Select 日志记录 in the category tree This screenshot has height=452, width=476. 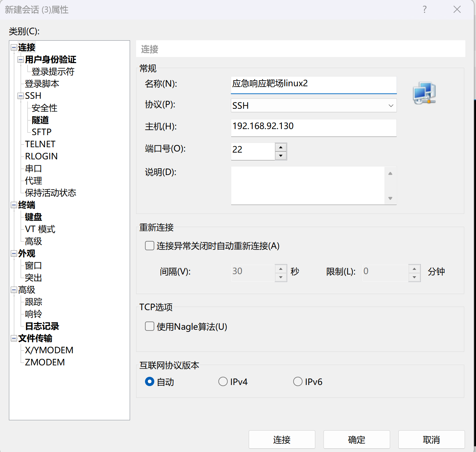coord(42,326)
